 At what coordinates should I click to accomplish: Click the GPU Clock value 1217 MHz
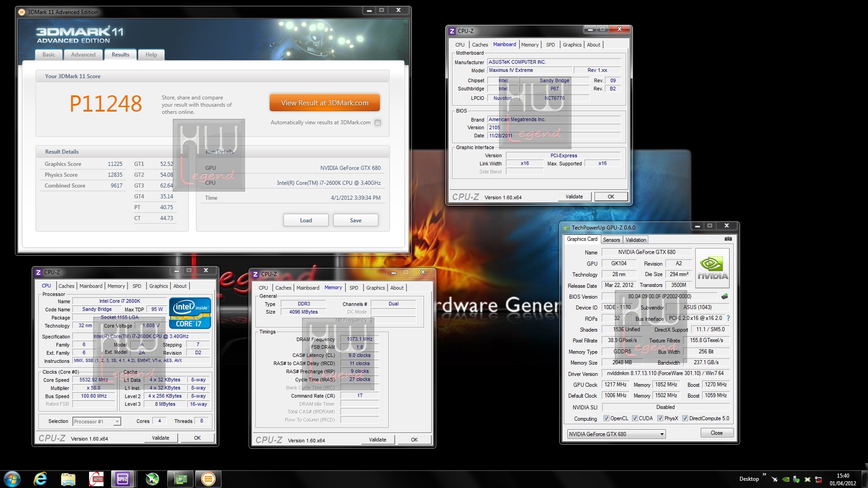point(615,385)
